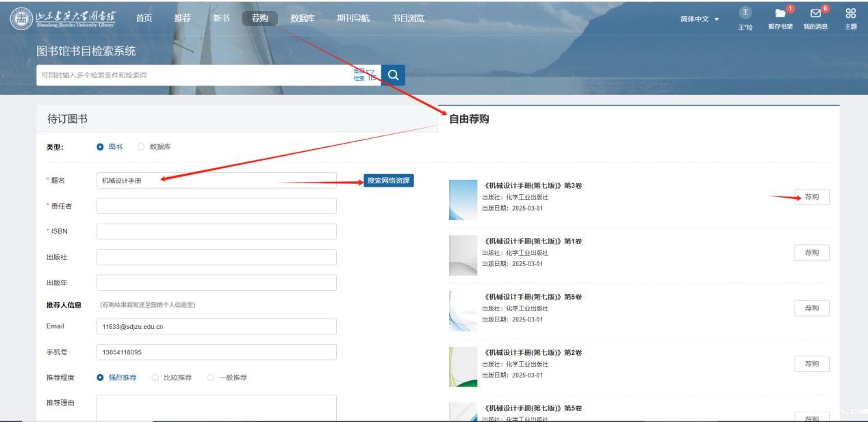Click 荐购 button for 第1卷 book

[811, 252]
